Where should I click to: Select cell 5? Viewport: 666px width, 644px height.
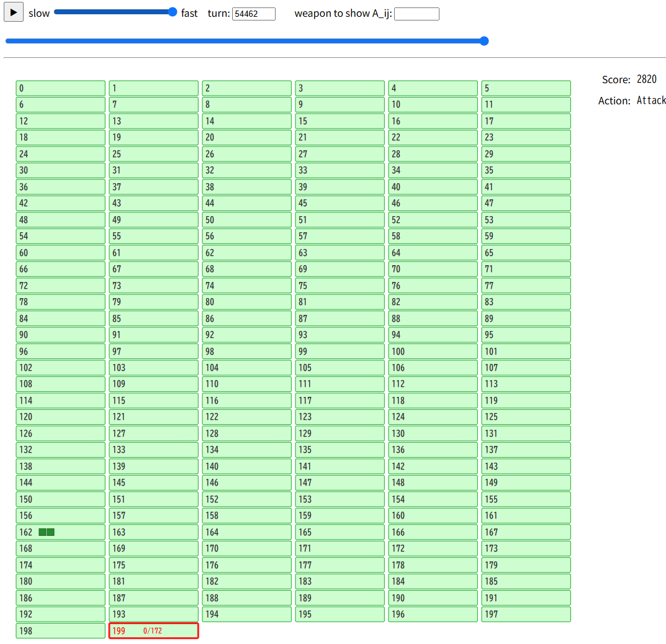(x=526, y=88)
